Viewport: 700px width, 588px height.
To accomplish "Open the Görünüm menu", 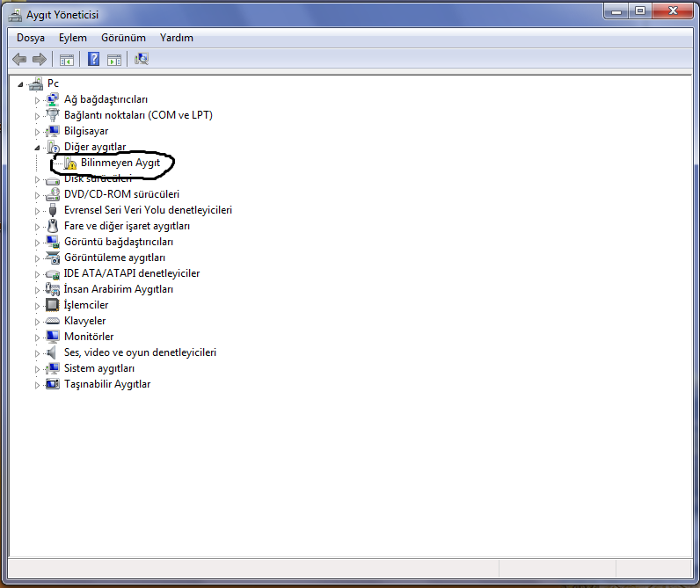I will point(123,38).
